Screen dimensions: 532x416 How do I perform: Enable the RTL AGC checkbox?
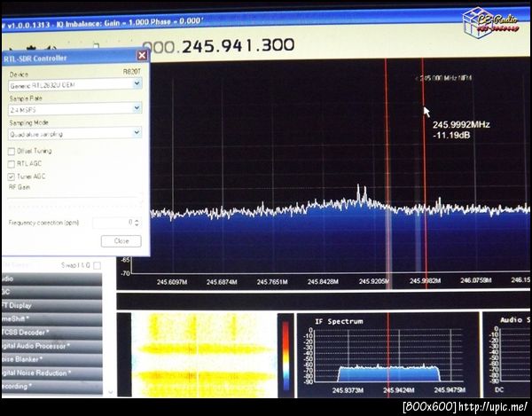point(12,164)
